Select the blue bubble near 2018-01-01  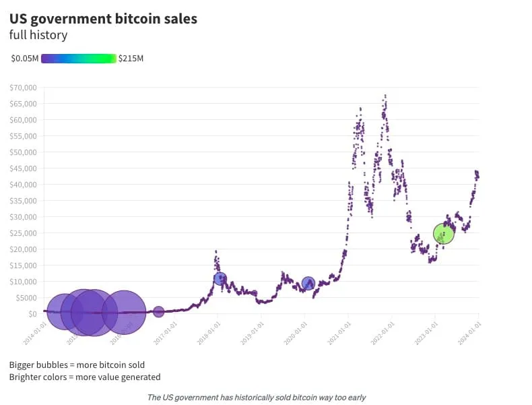pos(220,278)
